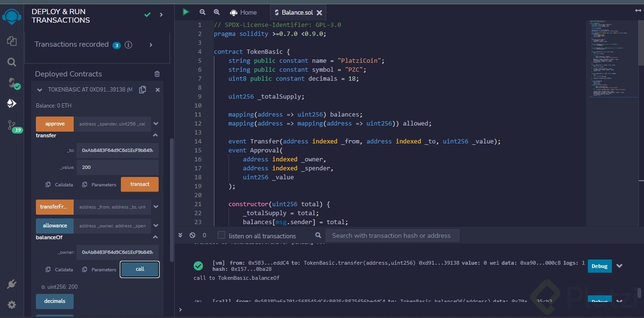644x318 pixels.
Task: Collapse the terminal panel with the double chevron
Action: pyautogui.click(x=180, y=235)
